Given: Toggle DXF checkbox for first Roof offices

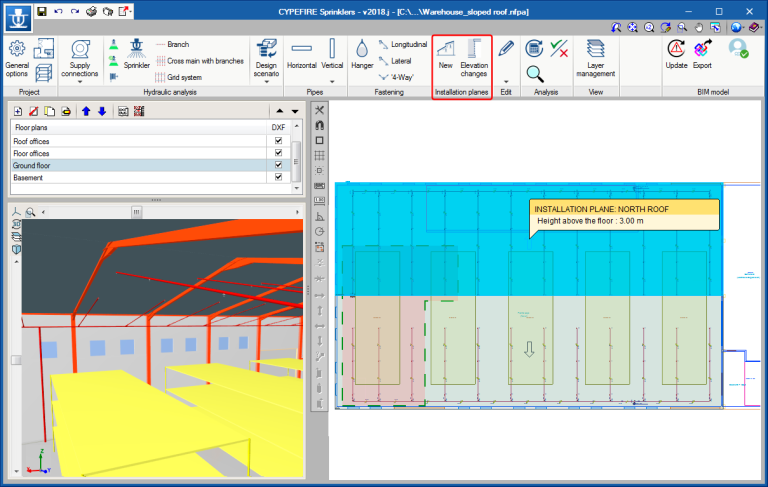Looking at the screenshot, I should tap(279, 141).
